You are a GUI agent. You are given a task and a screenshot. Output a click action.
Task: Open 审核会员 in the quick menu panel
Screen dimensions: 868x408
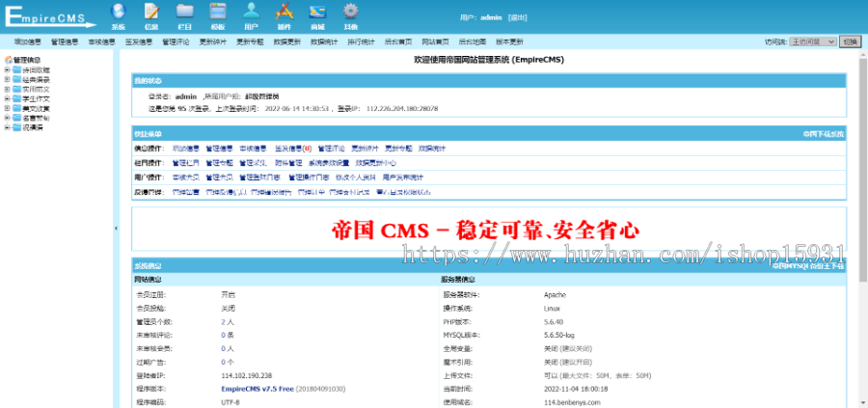point(185,177)
